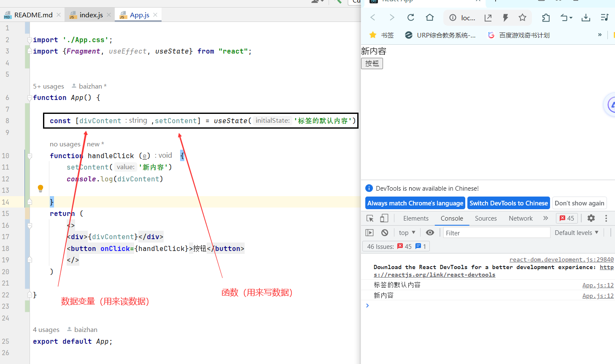Go to the browser Home page

click(430, 17)
